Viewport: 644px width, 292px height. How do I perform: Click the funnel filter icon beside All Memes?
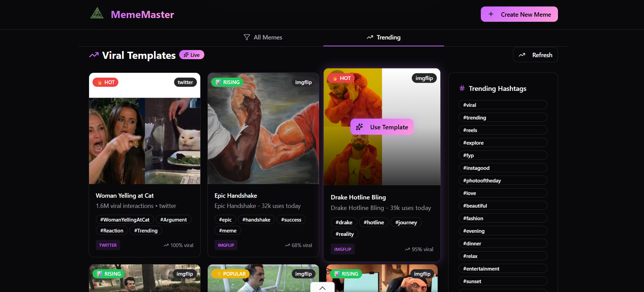[247, 37]
